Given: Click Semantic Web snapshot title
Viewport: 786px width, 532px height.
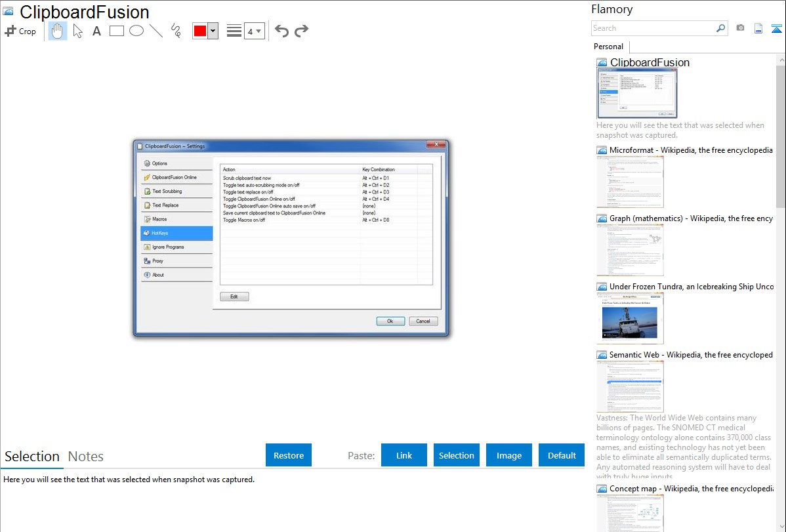Looking at the screenshot, I should (691, 354).
